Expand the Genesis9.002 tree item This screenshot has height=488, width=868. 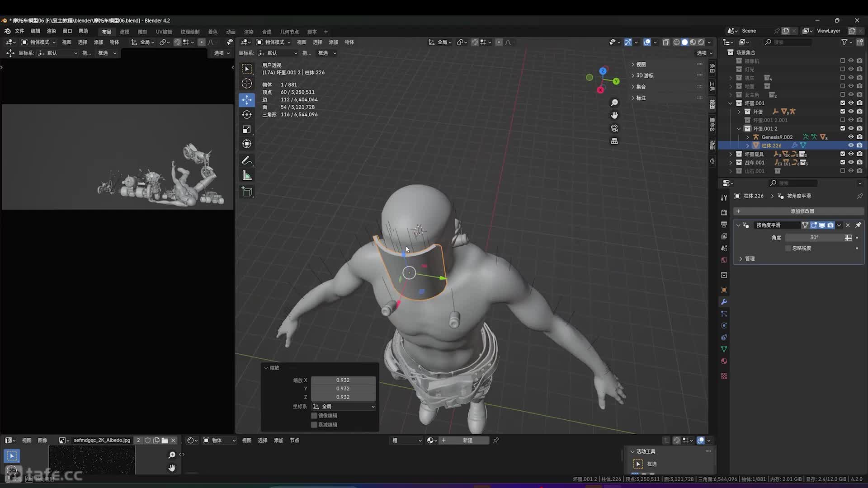(x=748, y=137)
